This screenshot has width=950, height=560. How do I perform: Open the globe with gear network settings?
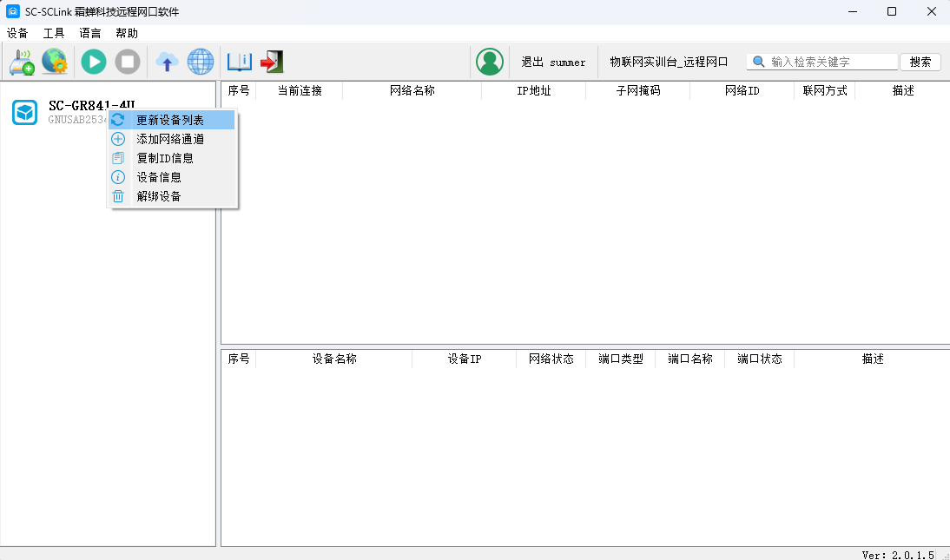[x=55, y=62]
